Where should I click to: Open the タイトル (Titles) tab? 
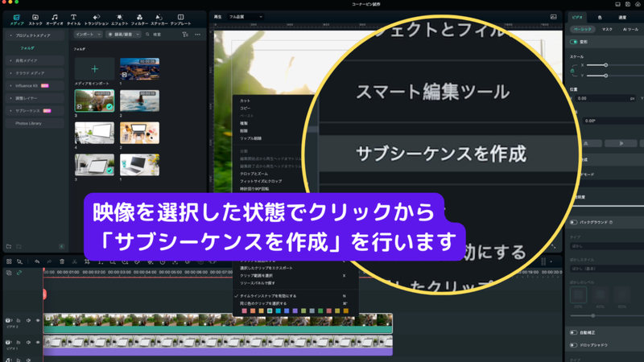point(73,19)
